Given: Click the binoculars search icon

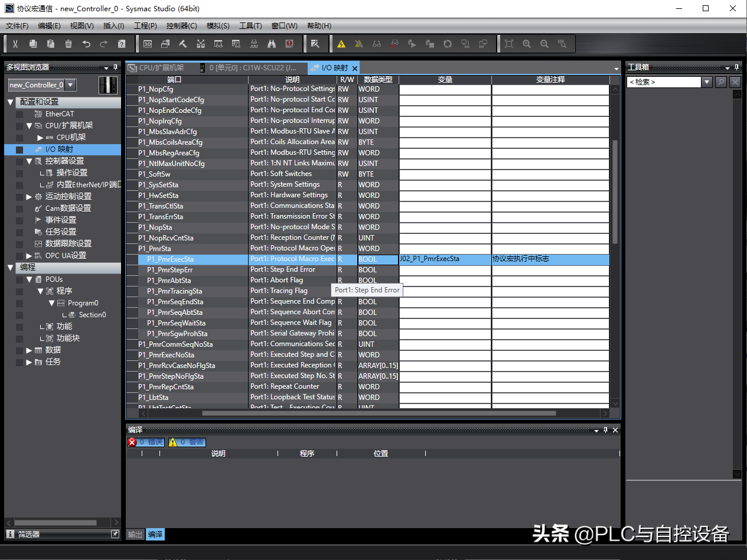Looking at the screenshot, I should (x=272, y=44).
